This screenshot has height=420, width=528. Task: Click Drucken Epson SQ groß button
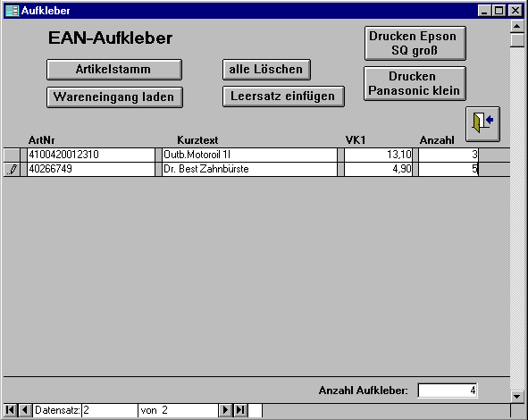415,43
